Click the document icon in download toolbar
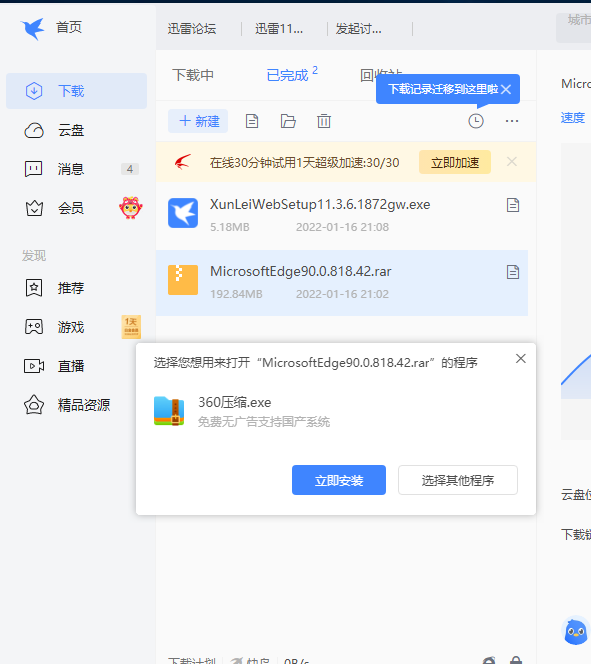The height and width of the screenshot is (664, 591). coord(252,121)
